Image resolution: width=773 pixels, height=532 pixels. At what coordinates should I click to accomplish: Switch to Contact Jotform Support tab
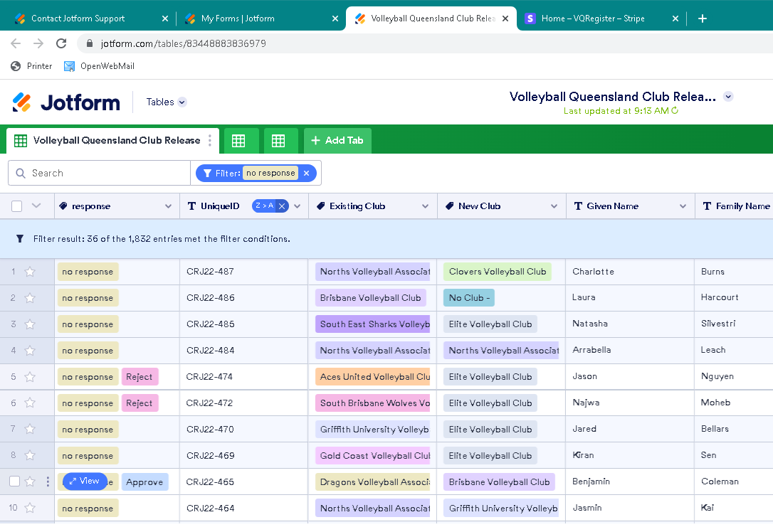(78, 18)
